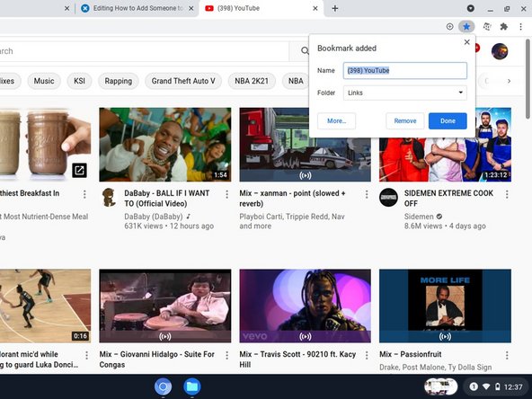Click the page vertical scrollbar
The width and height of the screenshot is (532, 399).
[528, 78]
